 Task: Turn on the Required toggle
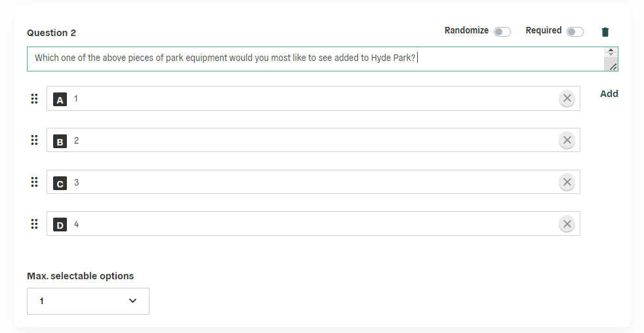pyautogui.click(x=575, y=32)
